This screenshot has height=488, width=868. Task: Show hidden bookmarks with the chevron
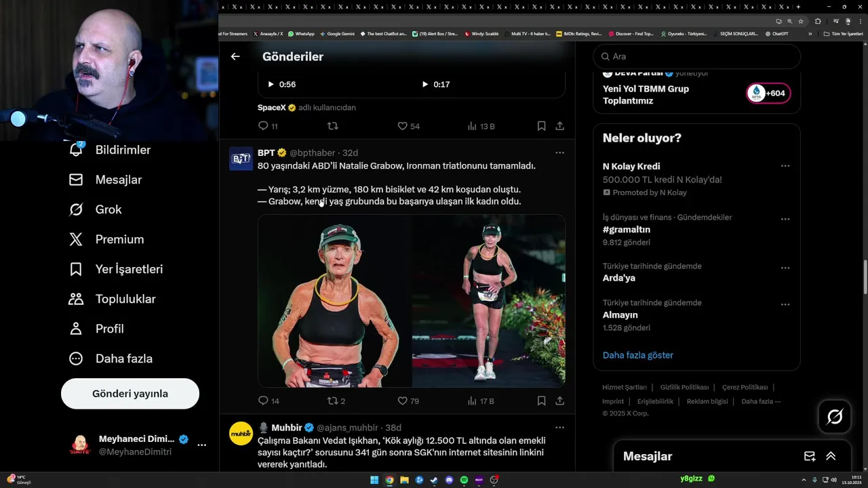tap(810, 33)
